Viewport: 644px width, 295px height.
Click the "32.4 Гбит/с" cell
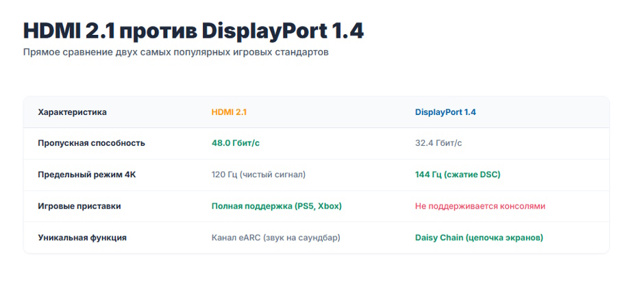pyautogui.click(x=438, y=143)
